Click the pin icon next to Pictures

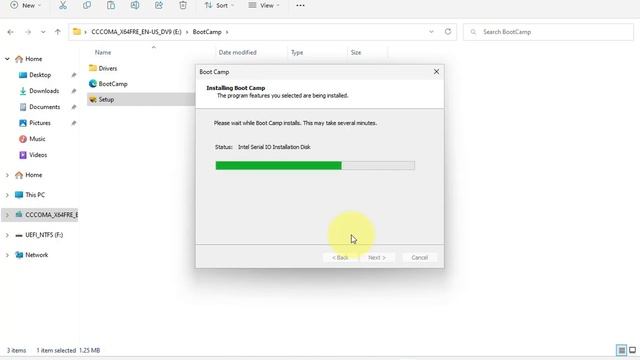tap(73, 123)
